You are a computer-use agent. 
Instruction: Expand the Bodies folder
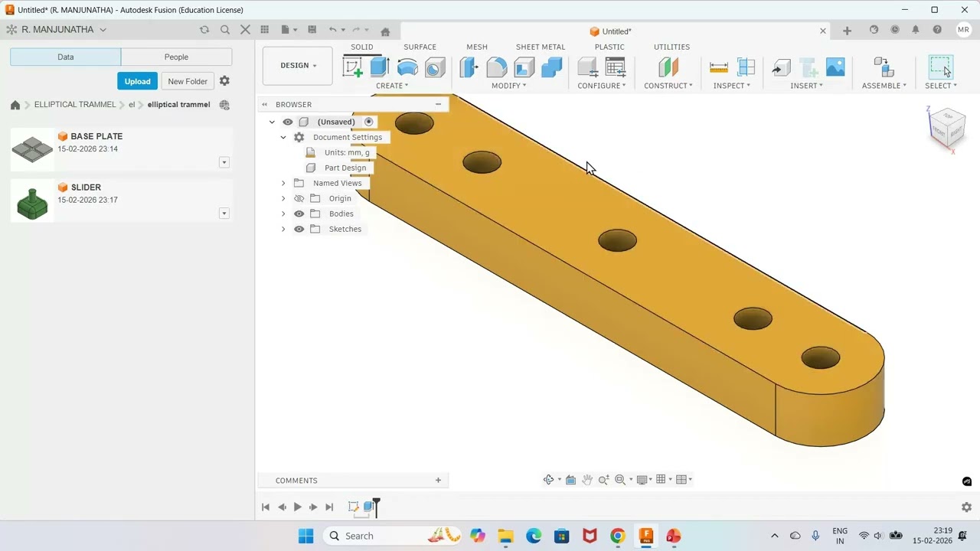[283, 214]
